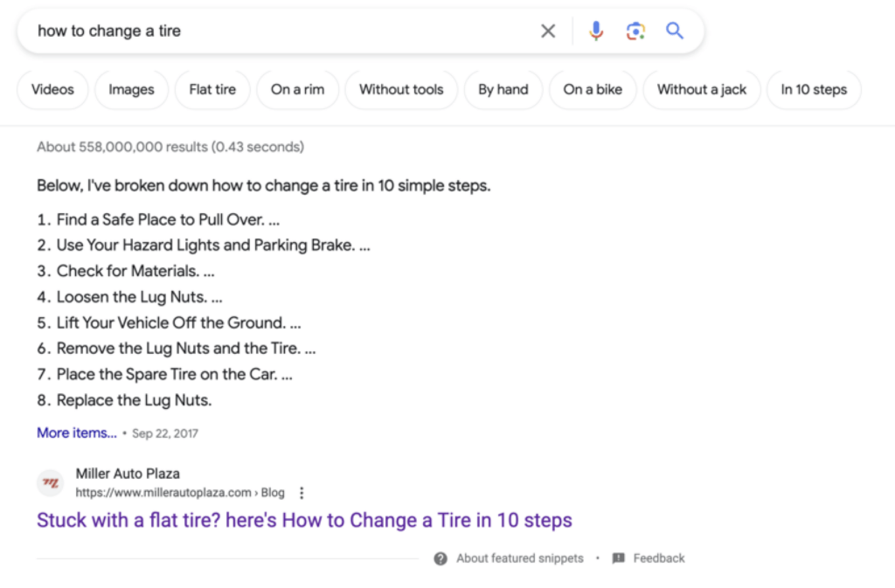Pick the In 10 steps refinement
895x588 pixels.
pyautogui.click(x=814, y=89)
